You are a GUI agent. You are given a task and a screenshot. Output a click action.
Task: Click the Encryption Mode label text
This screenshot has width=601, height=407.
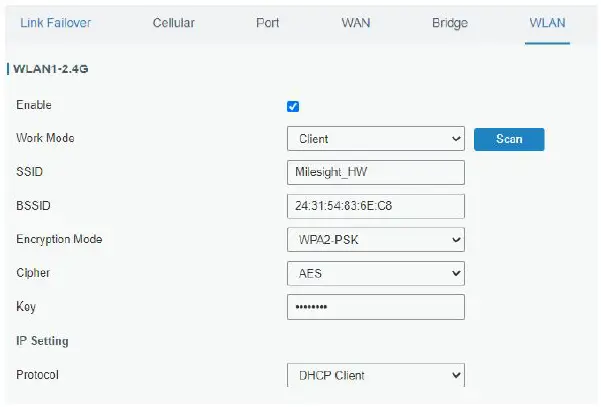click(59, 240)
